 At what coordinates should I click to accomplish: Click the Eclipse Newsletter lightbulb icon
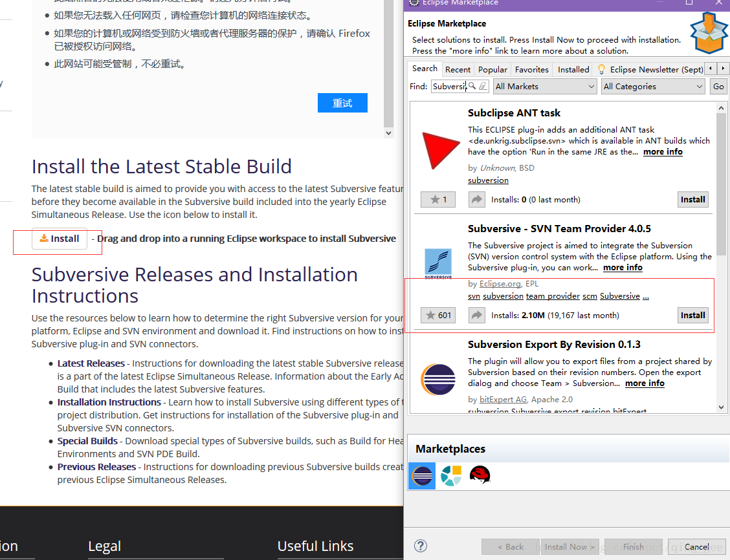601,69
